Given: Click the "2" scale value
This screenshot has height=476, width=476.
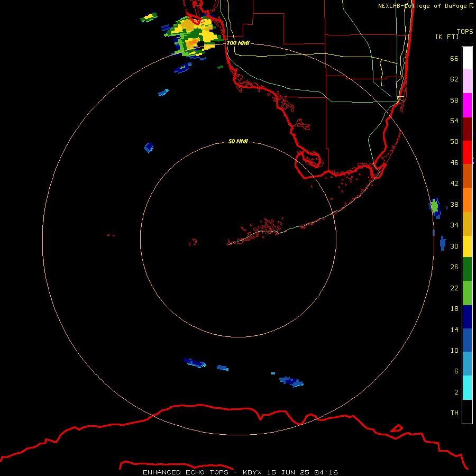Looking at the screenshot, I should click(456, 392).
